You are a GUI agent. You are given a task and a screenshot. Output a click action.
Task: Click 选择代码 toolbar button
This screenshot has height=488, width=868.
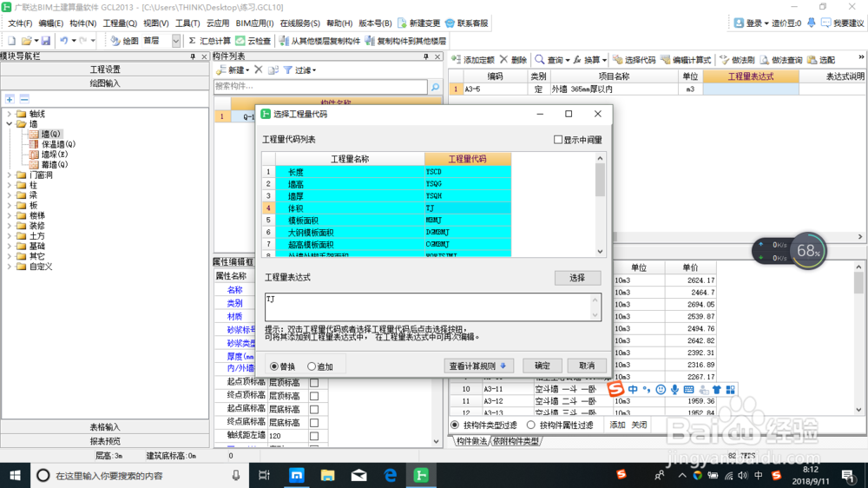(635, 60)
